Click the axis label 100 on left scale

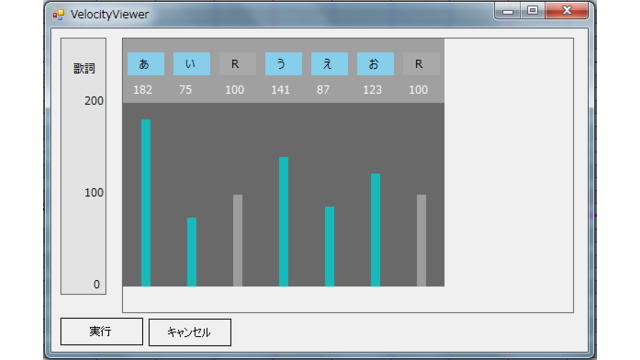[94, 193]
